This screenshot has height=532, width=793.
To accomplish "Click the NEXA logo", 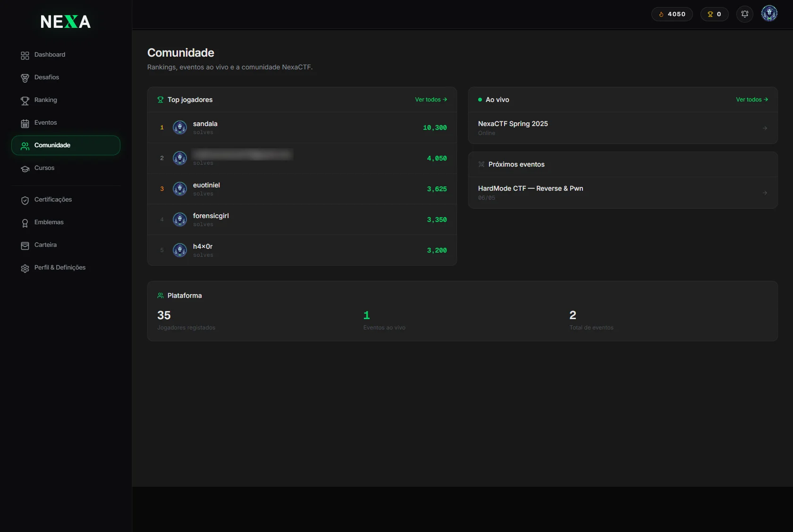I will [66, 22].
